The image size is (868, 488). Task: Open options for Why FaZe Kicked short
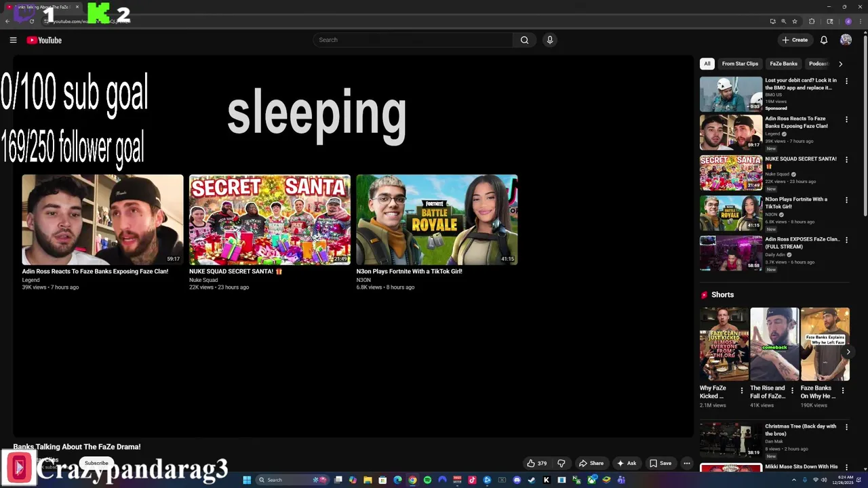pos(741,390)
